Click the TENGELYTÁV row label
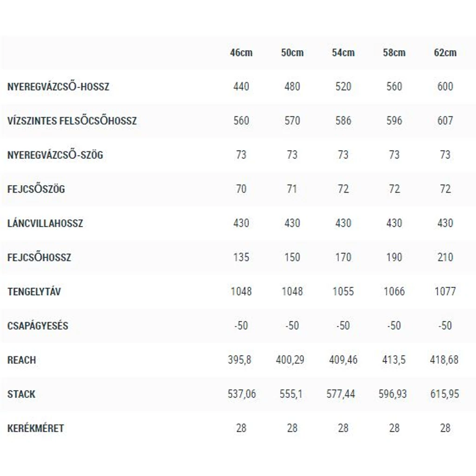This screenshot has height=476, width=476. coord(34,291)
